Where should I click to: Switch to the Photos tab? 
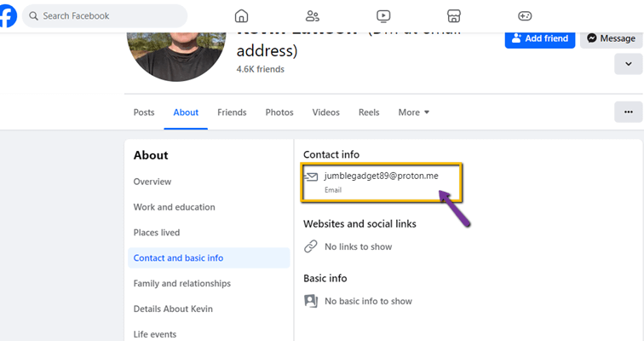pyautogui.click(x=279, y=113)
